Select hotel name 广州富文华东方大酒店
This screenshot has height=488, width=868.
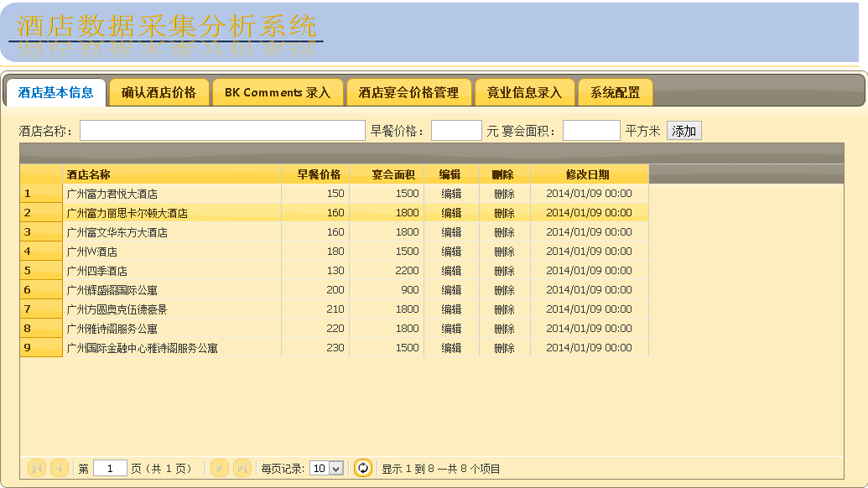coord(117,233)
